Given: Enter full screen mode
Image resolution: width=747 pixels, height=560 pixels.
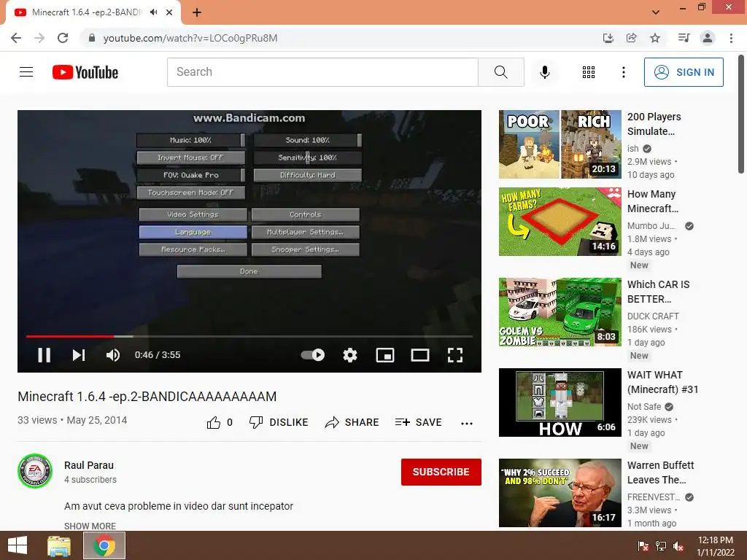Looking at the screenshot, I should click(455, 355).
